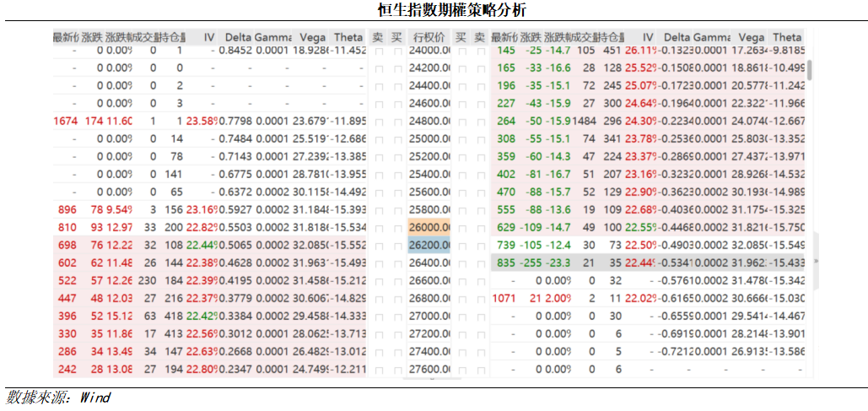This screenshot has width=868, height=411.
Task: Sort by the 行权价 column header
Action: tap(429, 37)
